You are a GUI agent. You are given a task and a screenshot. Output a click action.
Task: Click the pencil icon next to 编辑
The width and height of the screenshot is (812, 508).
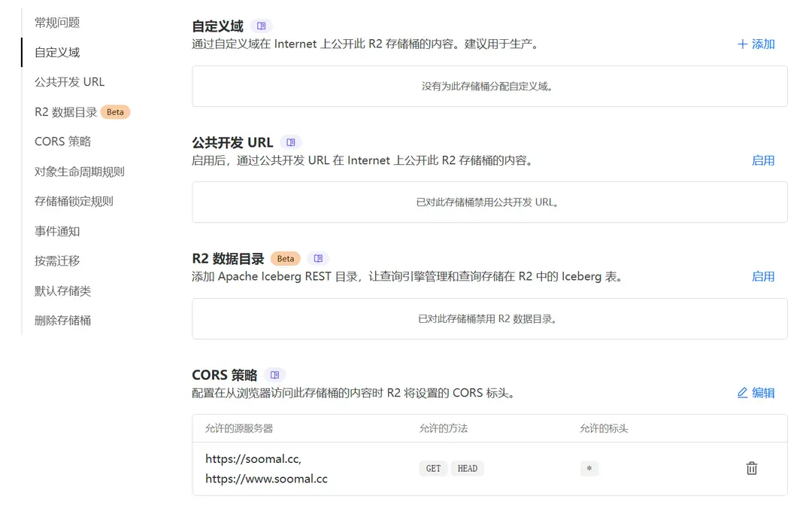point(744,392)
